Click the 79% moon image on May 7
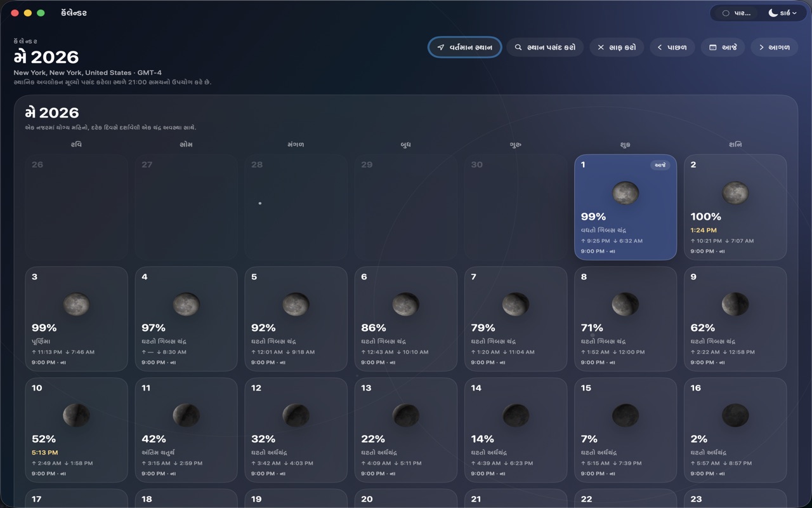This screenshot has width=812, height=508. pos(516,305)
